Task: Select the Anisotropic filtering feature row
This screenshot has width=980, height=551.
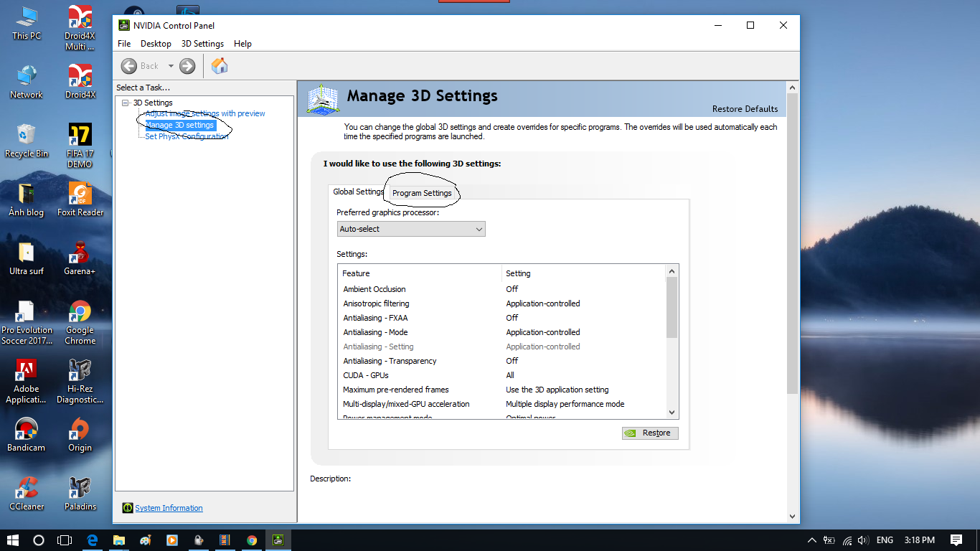Action: (x=502, y=303)
